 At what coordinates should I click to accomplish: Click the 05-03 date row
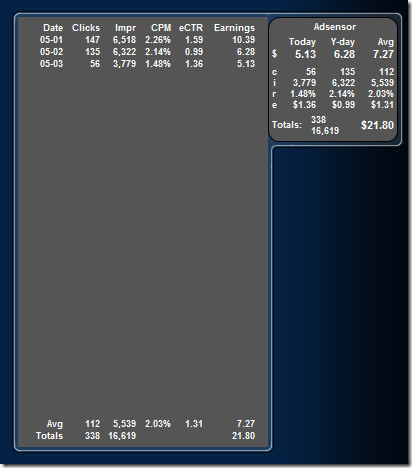pos(148,64)
